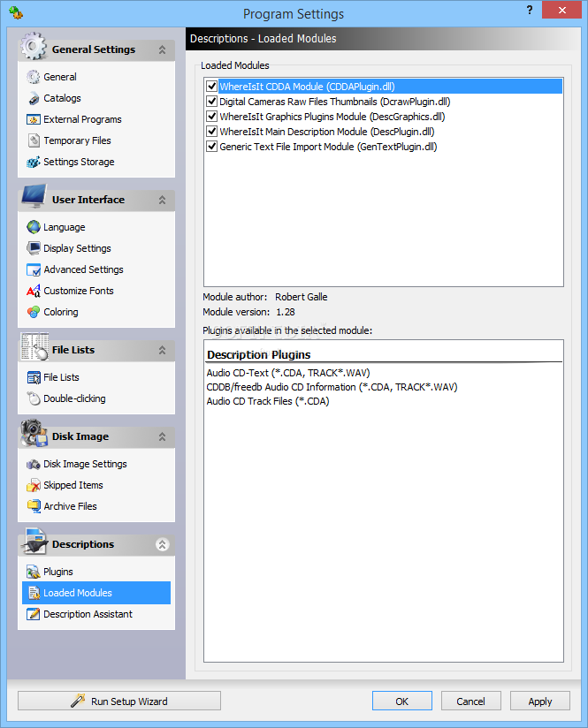Click the Catalogs icon in sidebar
The height and width of the screenshot is (728, 588).
33,98
